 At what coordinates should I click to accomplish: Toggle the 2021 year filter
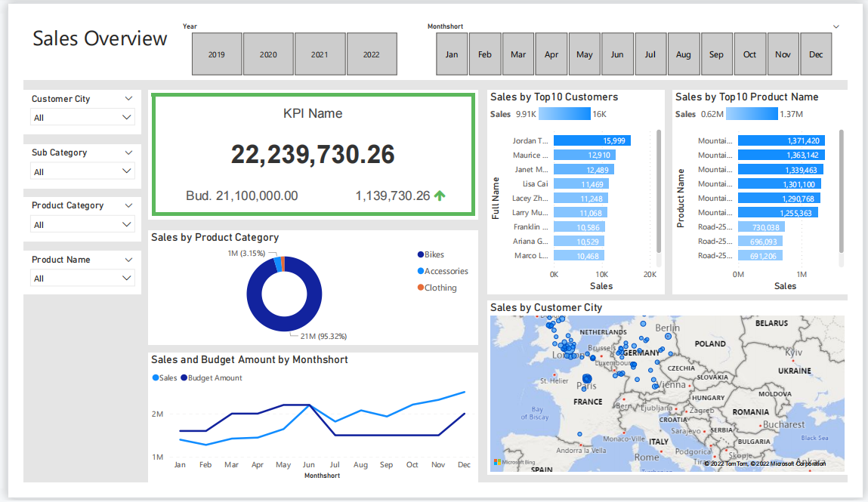pos(320,54)
